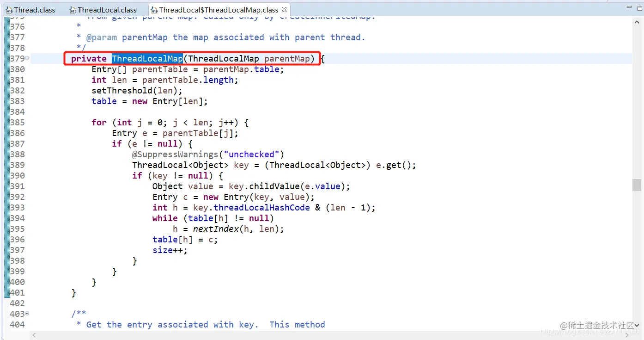The height and width of the screenshot is (340, 644).
Task: Click 'threadLocalHashCode' on line 393
Action: pyautogui.click(x=261, y=208)
